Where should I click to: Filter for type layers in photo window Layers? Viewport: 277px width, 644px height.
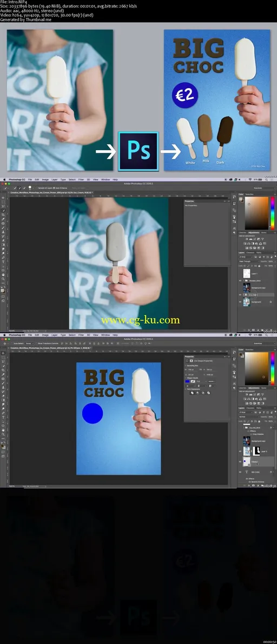coord(264,257)
